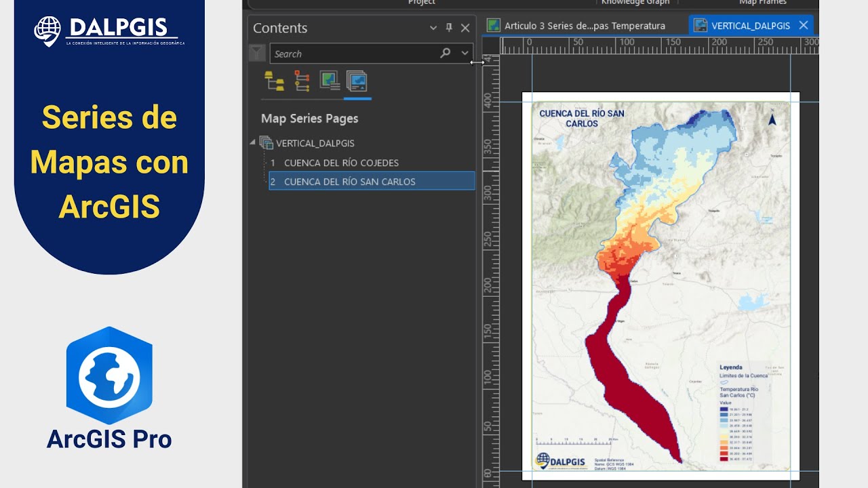This screenshot has height=488, width=868.
Task: Select layout title CUENCA DEL RÍO SAN CARLOS
Action: (582, 119)
